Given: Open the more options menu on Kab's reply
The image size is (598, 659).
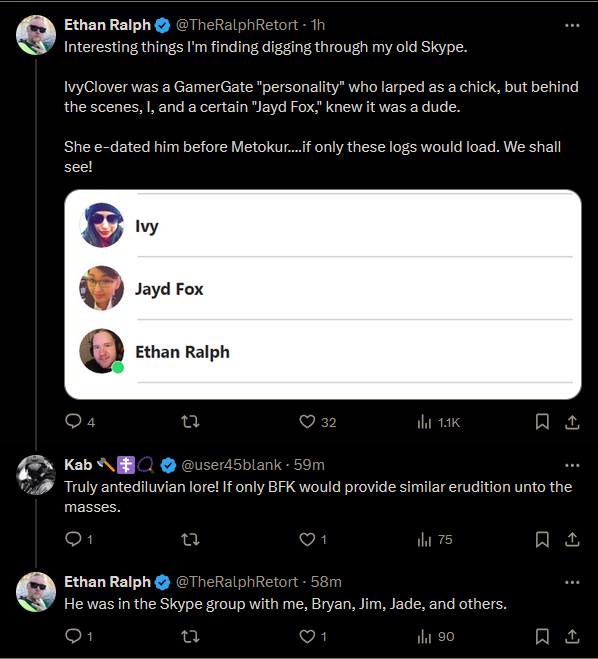Looking at the screenshot, I should tap(572, 465).
